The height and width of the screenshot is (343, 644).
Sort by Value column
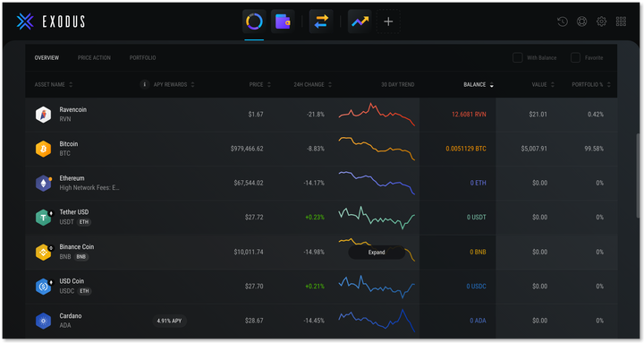543,84
